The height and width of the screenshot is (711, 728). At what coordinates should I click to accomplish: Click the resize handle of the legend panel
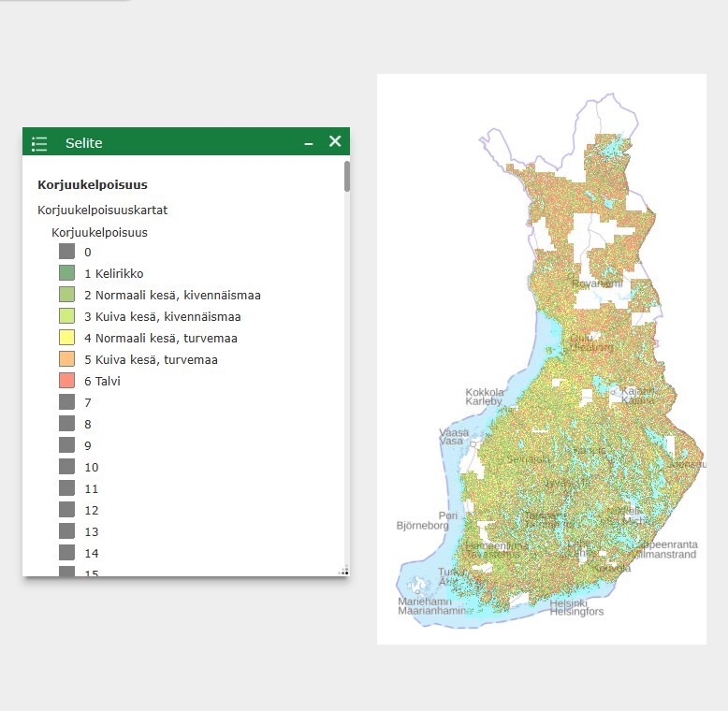(344, 570)
